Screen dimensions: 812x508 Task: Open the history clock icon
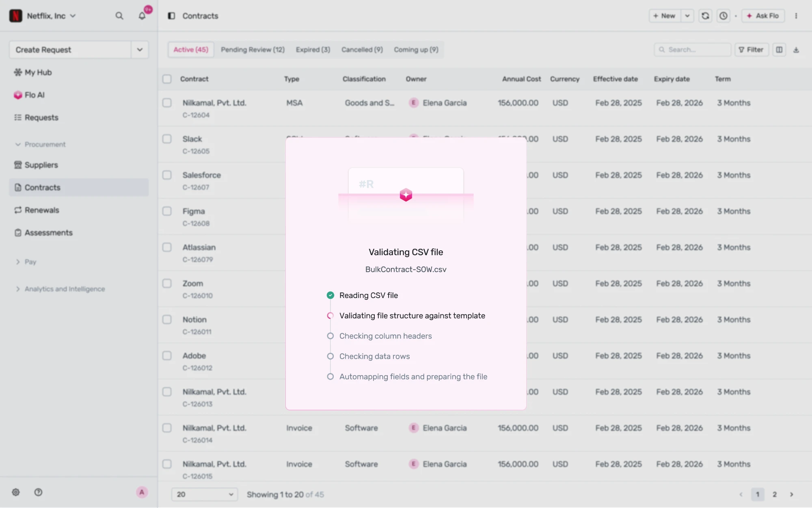click(x=723, y=16)
